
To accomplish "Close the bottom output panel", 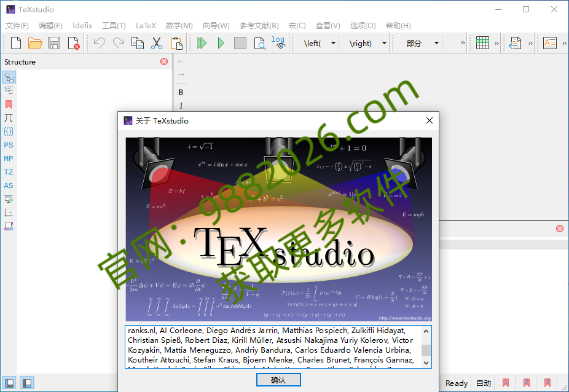I will pos(560,229).
